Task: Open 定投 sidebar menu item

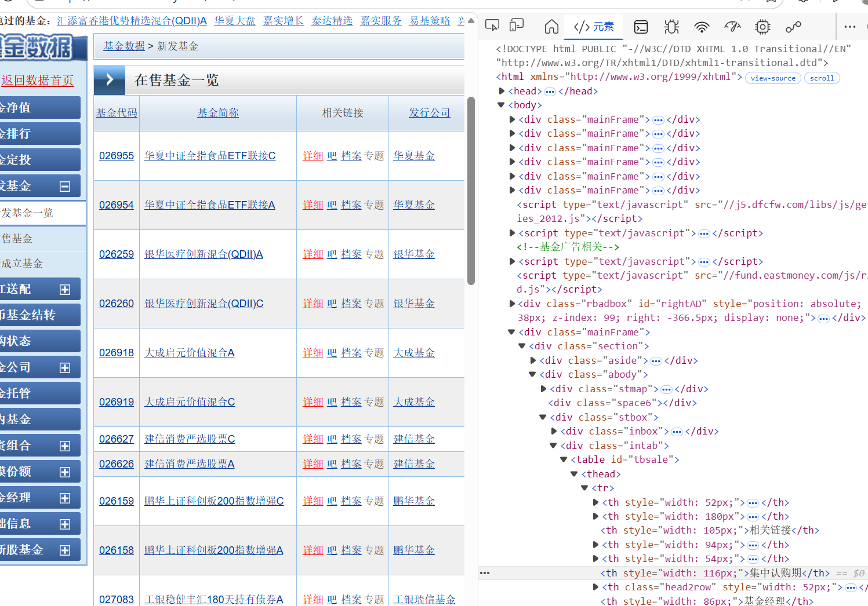Action: (40, 160)
